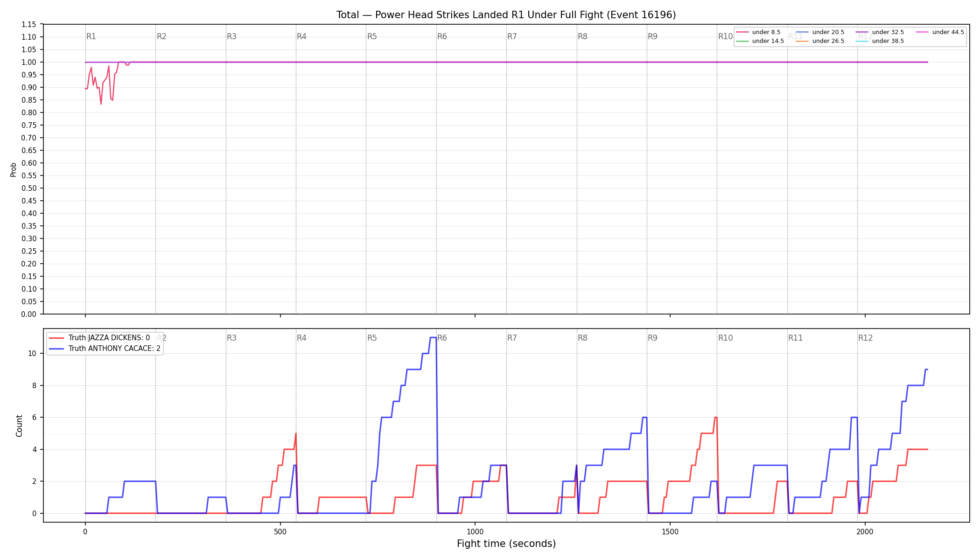Click the R2 round marker in the probability chart

click(x=161, y=36)
